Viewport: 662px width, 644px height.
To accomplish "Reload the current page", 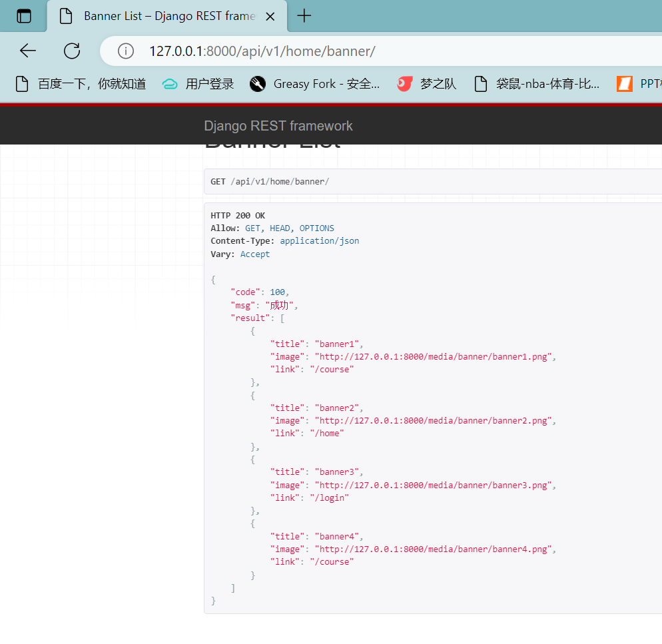I will coord(72,51).
